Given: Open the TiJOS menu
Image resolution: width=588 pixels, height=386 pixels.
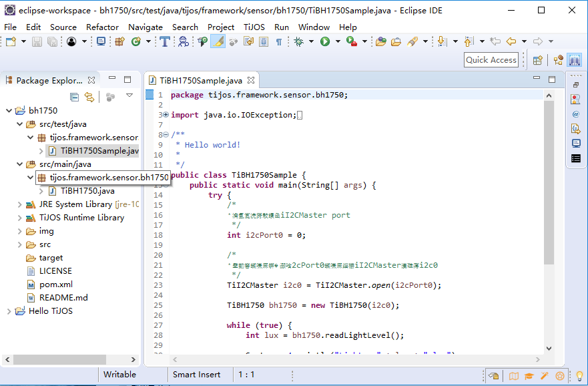Looking at the screenshot, I should pyautogui.click(x=254, y=27).
